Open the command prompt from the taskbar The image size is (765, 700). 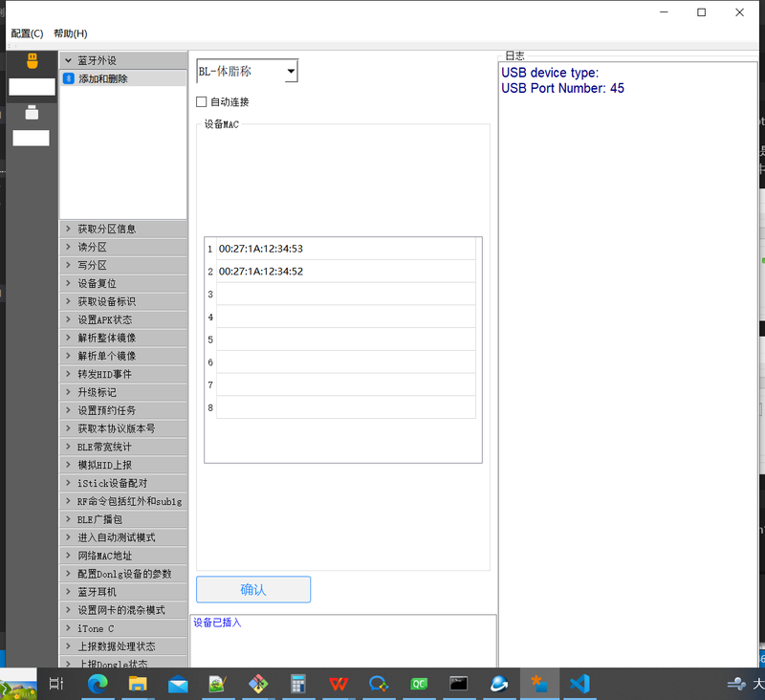click(x=459, y=684)
